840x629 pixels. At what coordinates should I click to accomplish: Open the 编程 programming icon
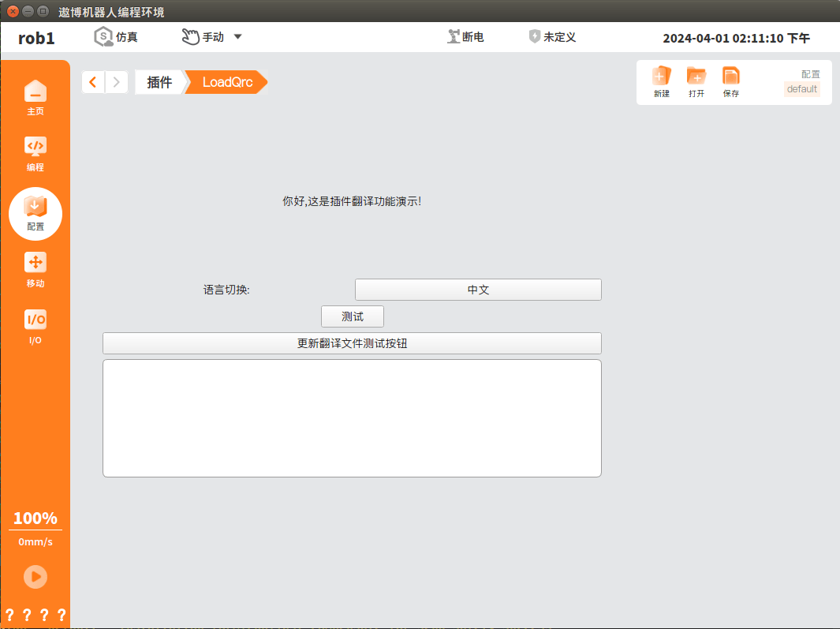pos(35,154)
